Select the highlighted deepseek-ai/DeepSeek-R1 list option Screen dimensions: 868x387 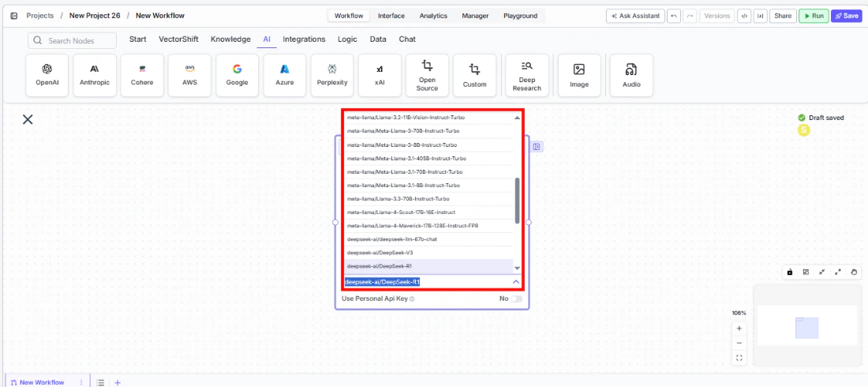428,266
